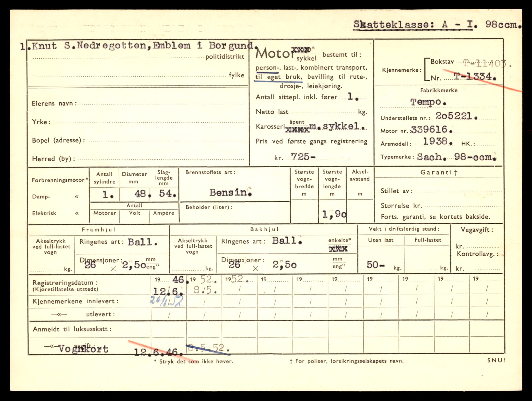This screenshot has width=532, height=401.
Task: Click the Vegavgift label
Action: coord(477,230)
